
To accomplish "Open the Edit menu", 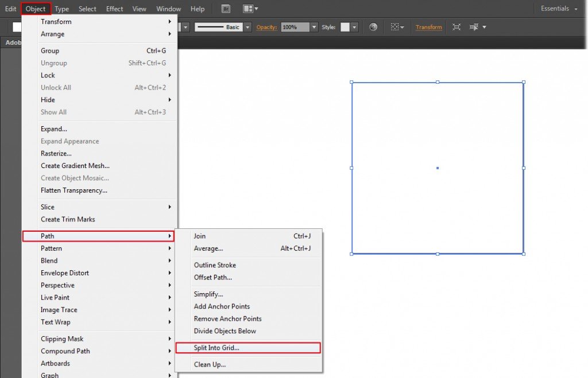I will (x=10, y=8).
